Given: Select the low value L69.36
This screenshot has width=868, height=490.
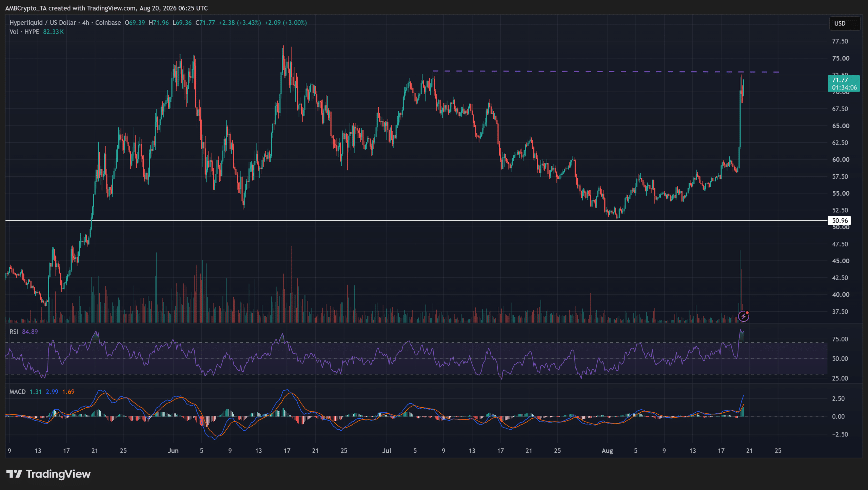Looking at the screenshot, I should point(182,23).
